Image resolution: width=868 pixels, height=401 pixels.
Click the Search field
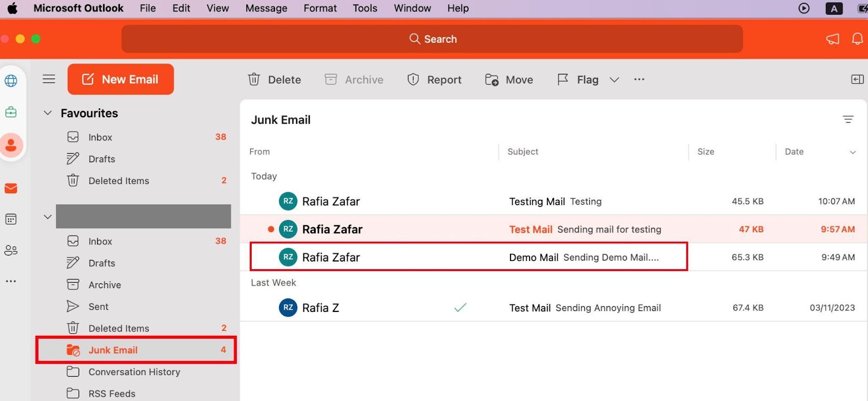click(x=432, y=39)
